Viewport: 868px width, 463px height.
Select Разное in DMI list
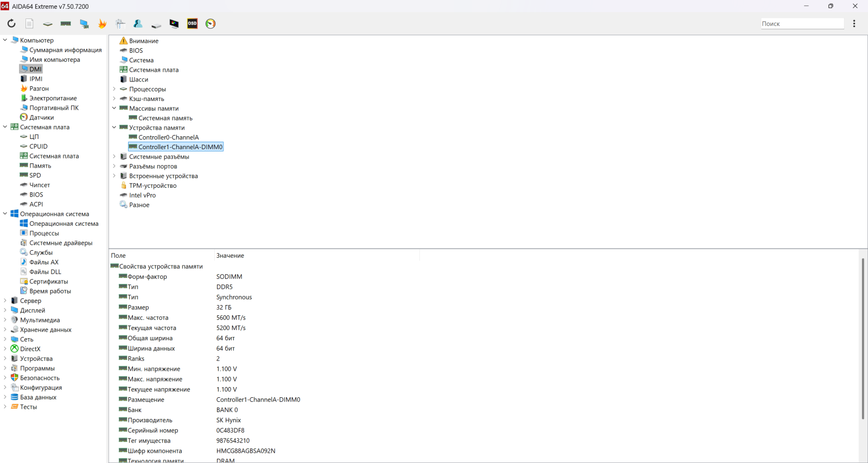click(139, 205)
